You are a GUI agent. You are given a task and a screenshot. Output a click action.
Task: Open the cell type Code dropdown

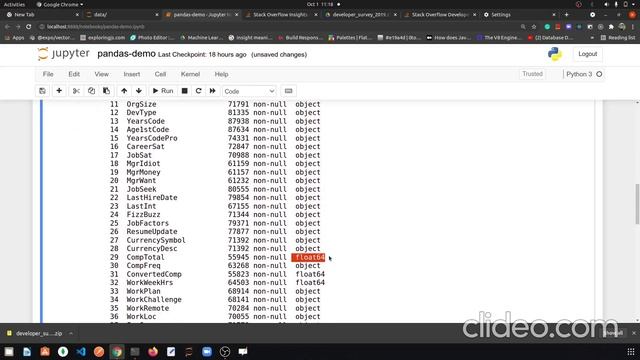tap(249, 91)
